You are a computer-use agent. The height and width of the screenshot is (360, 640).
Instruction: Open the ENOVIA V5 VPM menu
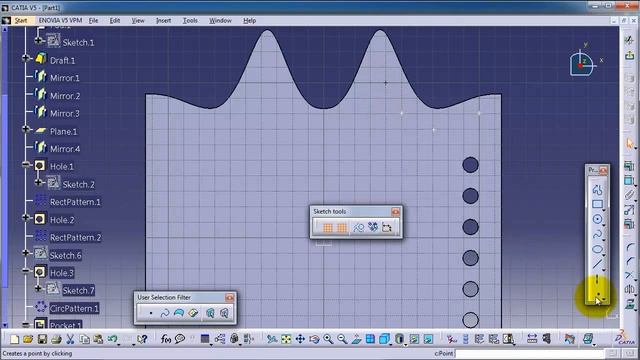(x=60, y=20)
